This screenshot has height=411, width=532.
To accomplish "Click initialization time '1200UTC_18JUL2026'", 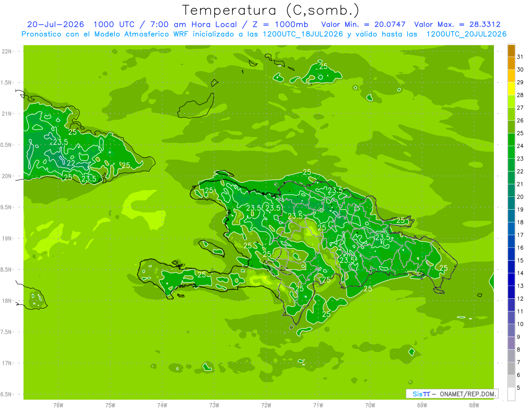I will coord(303,34).
